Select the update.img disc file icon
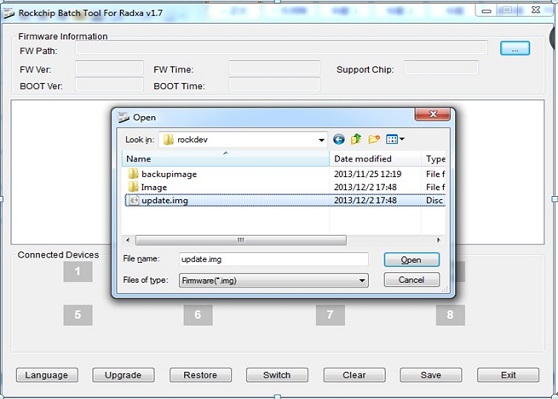558x399 pixels. click(133, 200)
